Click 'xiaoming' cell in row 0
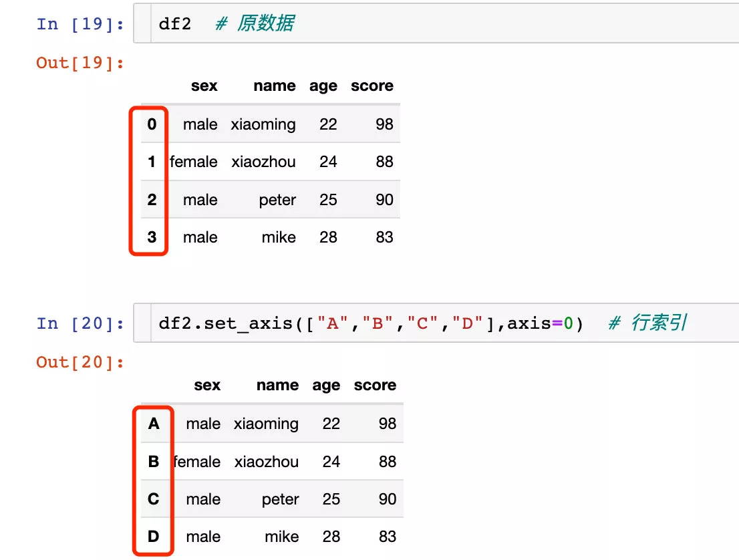This screenshot has height=560, width=739. (263, 124)
